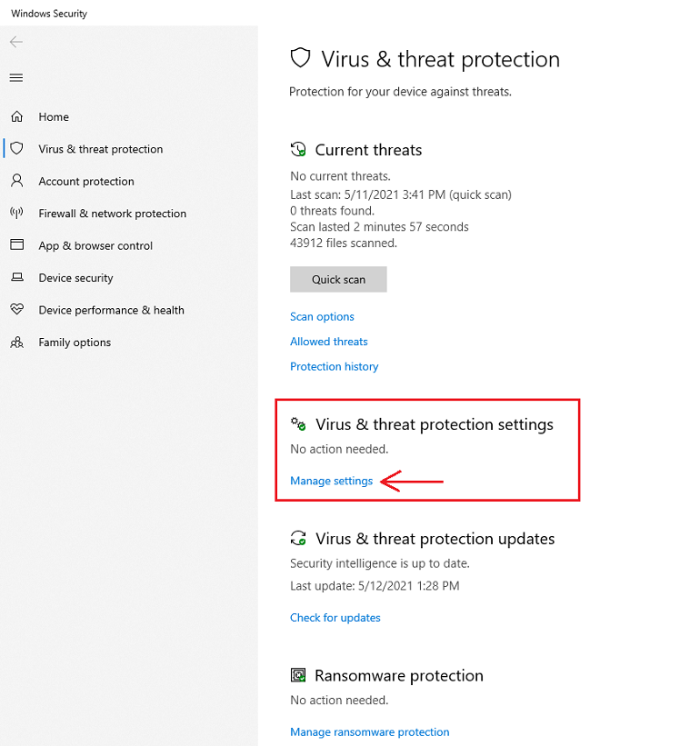Click the Device security laptop icon
Screen dimensions: 700x746
(x=16, y=278)
